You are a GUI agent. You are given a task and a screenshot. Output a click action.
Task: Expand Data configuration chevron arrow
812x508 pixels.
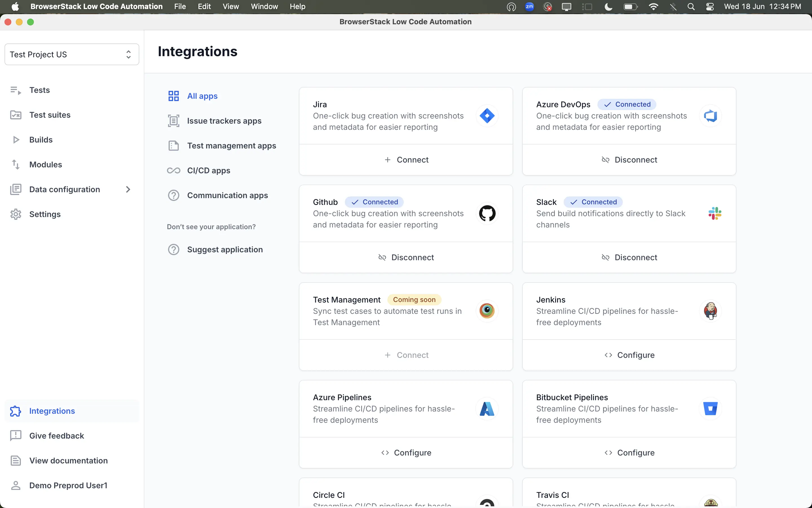(x=128, y=189)
